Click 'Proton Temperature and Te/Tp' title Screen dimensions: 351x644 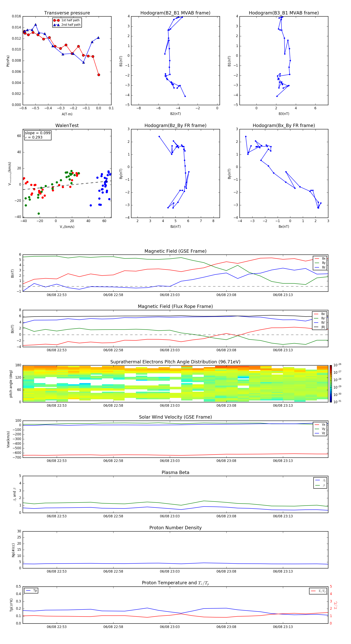coord(175,583)
